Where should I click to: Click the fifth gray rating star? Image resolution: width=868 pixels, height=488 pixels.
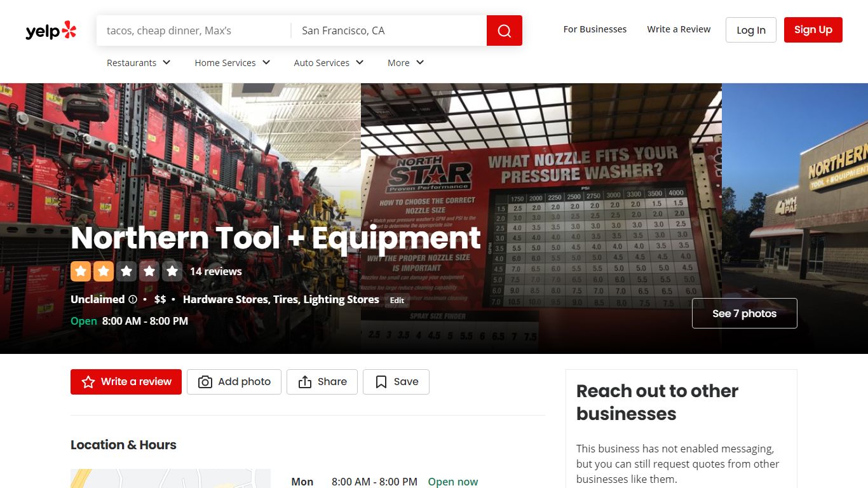tap(172, 271)
